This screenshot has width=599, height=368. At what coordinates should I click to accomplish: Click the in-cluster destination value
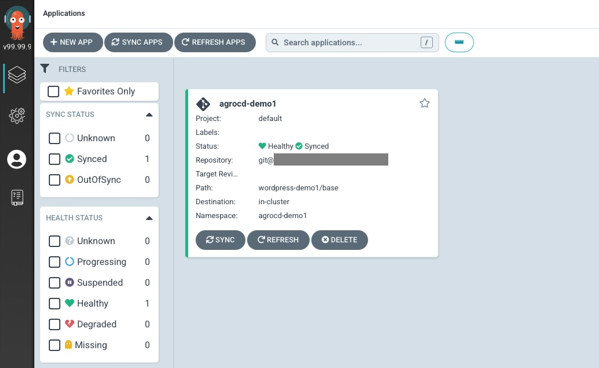point(274,201)
